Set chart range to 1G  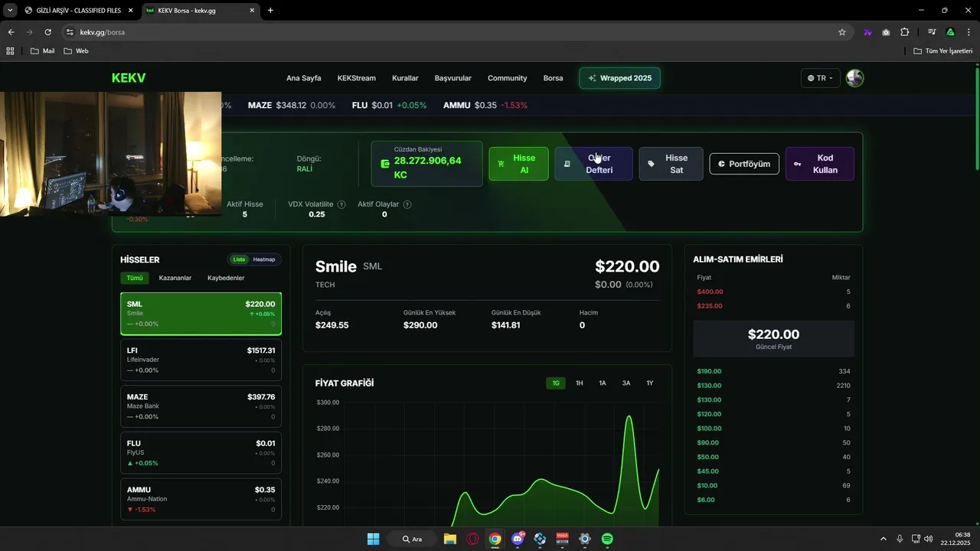(556, 383)
